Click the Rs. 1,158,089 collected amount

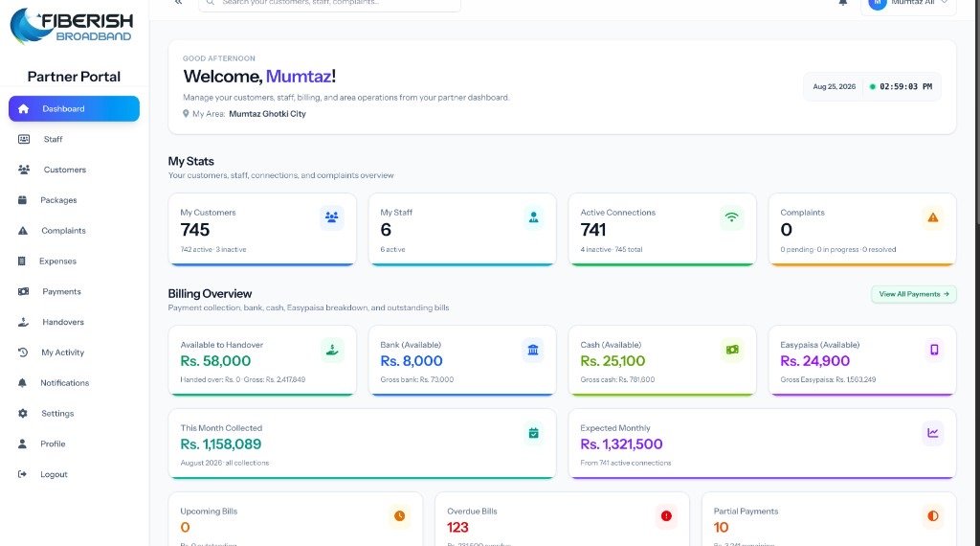pos(221,444)
